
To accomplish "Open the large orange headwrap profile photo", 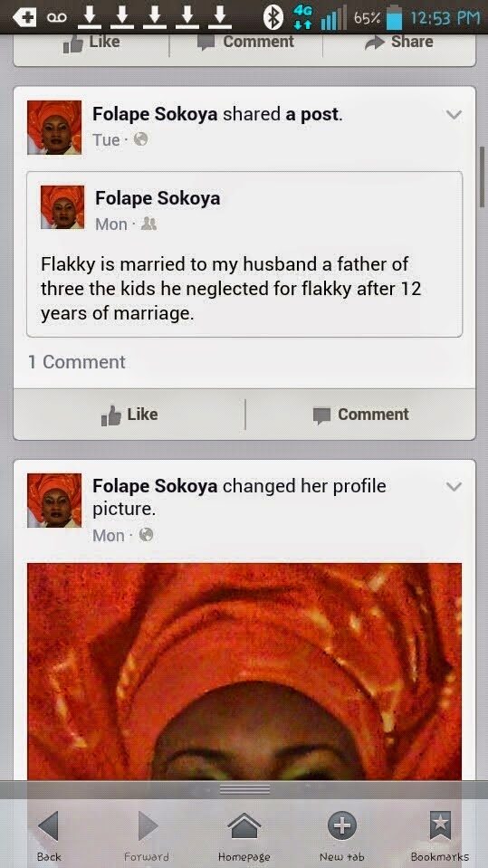I will coord(244,672).
